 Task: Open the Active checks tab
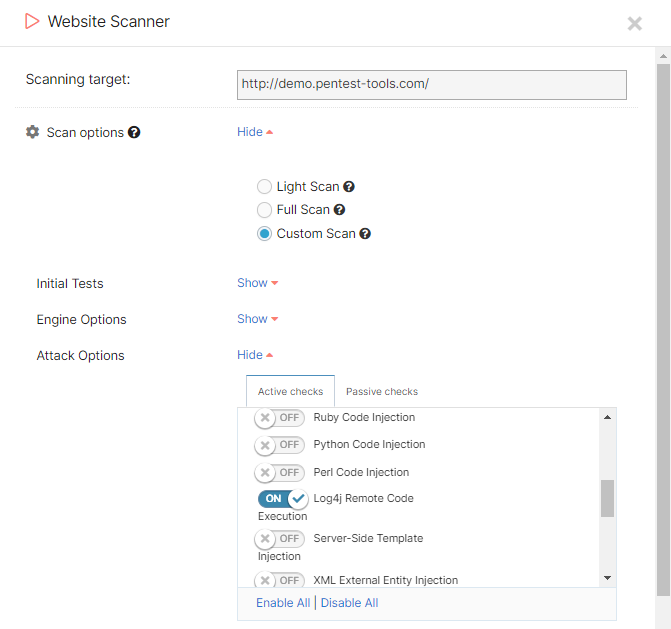(290, 392)
